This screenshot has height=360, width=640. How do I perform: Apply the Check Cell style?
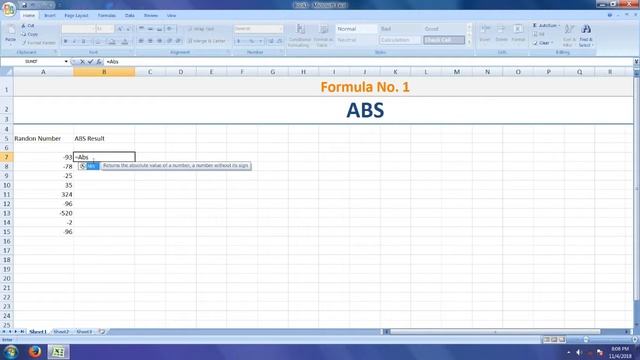click(x=444, y=40)
